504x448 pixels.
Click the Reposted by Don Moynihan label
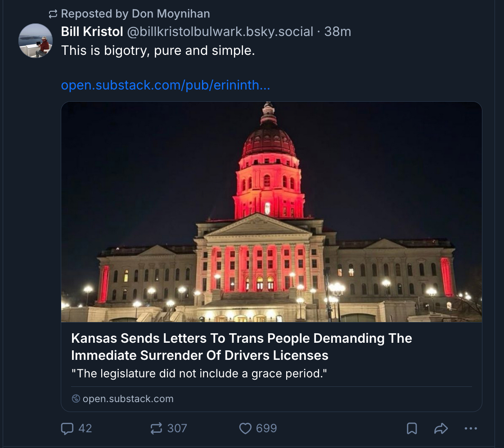[135, 14]
